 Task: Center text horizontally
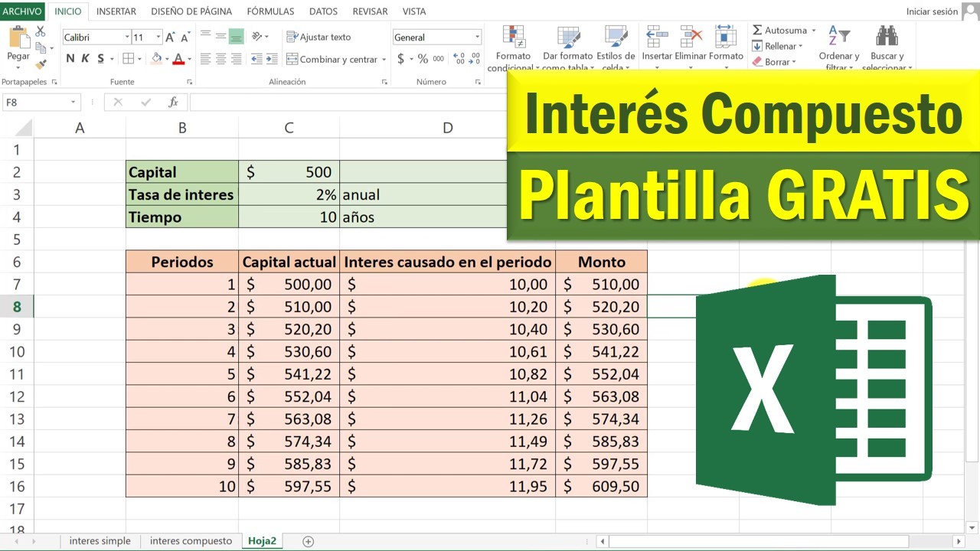click(x=220, y=59)
